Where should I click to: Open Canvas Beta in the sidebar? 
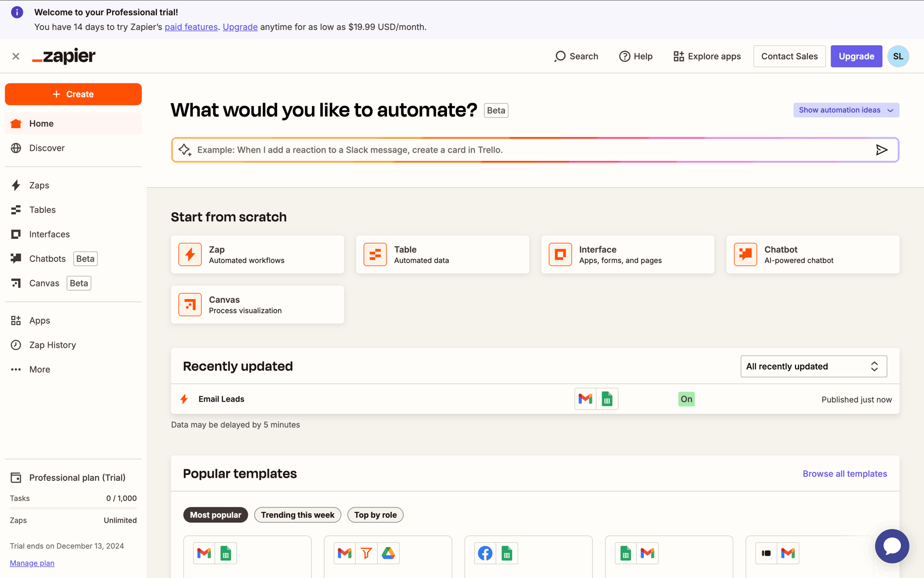click(x=73, y=283)
